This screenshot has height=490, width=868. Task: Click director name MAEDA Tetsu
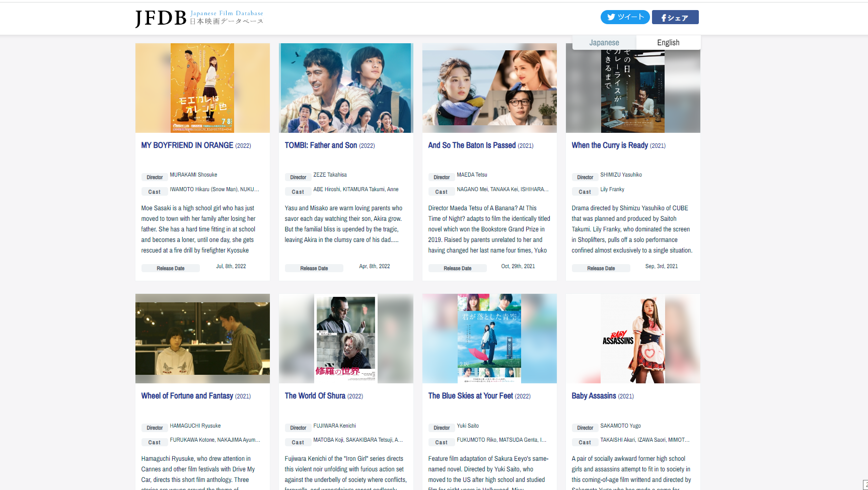472,175
